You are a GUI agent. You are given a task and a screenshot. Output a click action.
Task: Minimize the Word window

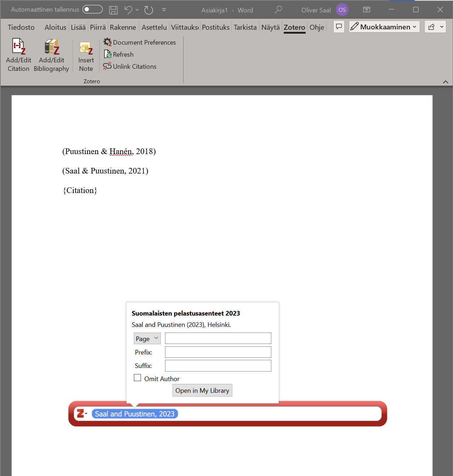click(x=391, y=10)
